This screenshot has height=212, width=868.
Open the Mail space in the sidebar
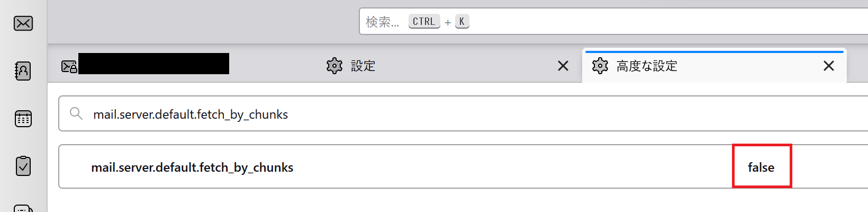coord(23,23)
